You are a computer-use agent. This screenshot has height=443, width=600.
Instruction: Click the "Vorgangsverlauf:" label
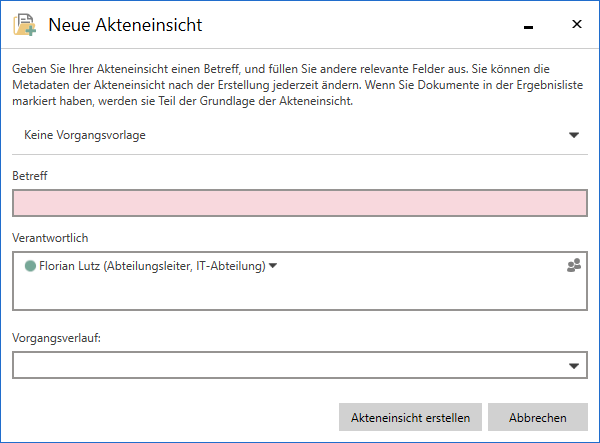pos(55,338)
